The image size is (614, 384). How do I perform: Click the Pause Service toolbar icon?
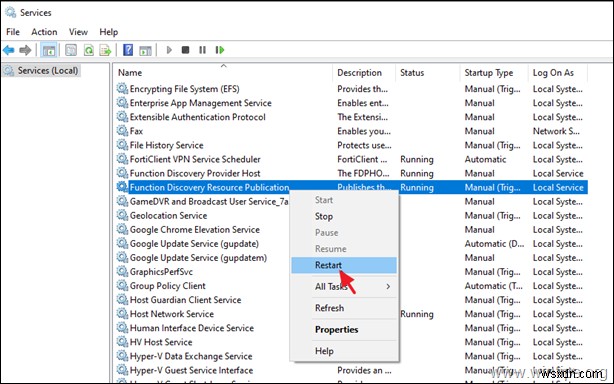coord(202,50)
